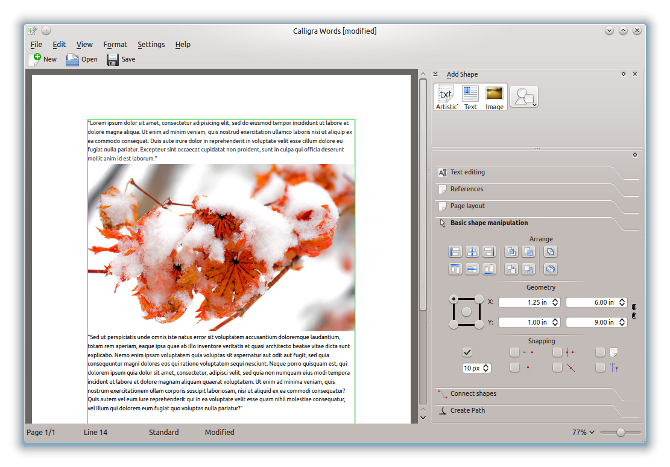The height and width of the screenshot is (467, 670).
Task: Click the aspect ratio lock chain icon
Action: [x=634, y=311]
